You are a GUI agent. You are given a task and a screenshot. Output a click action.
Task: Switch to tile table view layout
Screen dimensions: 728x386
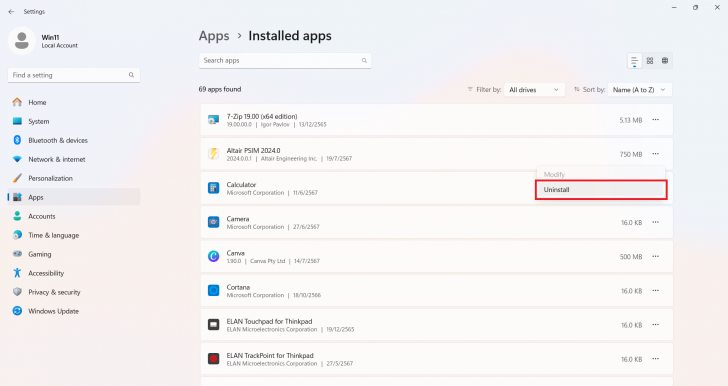click(x=665, y=61)
